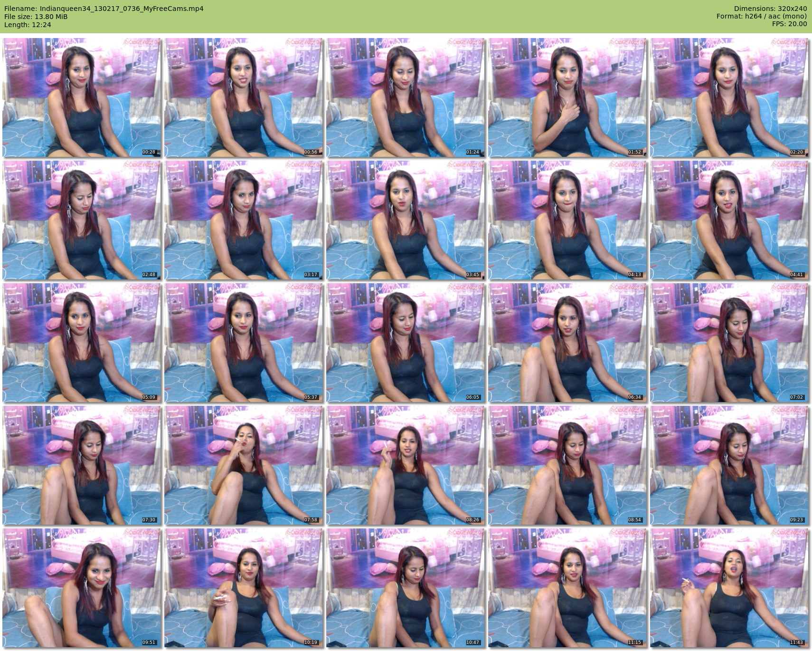
Task: Select the thumbnail labeled 02:20
Action: click(x=729, y=97)
